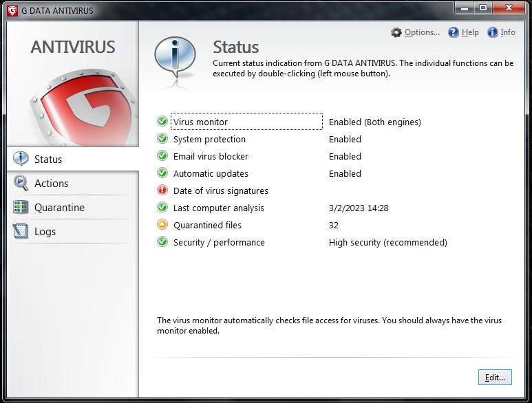Click green check icon beside Last computer analysis
Image resolution: width=532 pixels, height=403 pixels.
point(162,207)
